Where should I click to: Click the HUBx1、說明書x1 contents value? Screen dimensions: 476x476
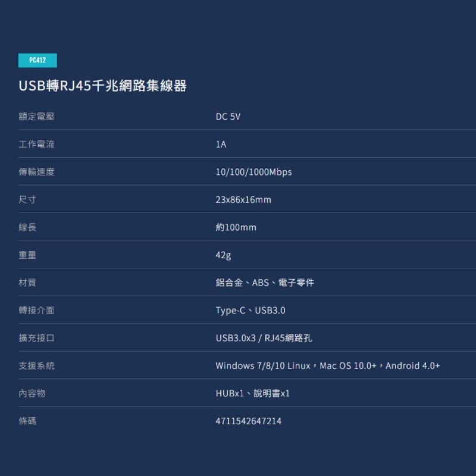pyautogui.click(x=252, y=393)
